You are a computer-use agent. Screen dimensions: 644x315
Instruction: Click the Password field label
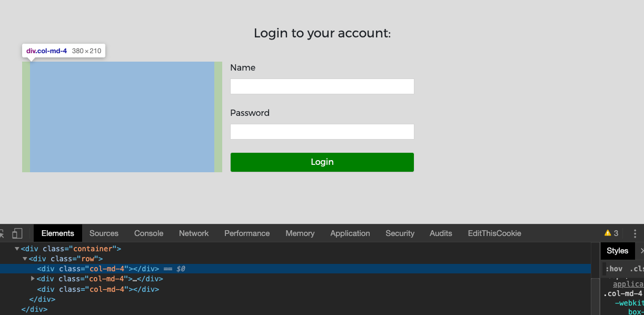click(x=250, y=113)
